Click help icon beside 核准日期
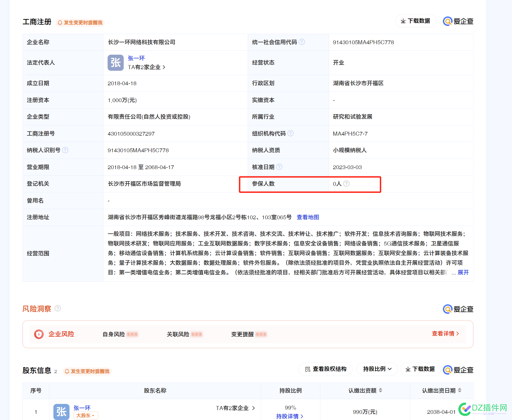The image size is (512, 420). tap(279, 167)
